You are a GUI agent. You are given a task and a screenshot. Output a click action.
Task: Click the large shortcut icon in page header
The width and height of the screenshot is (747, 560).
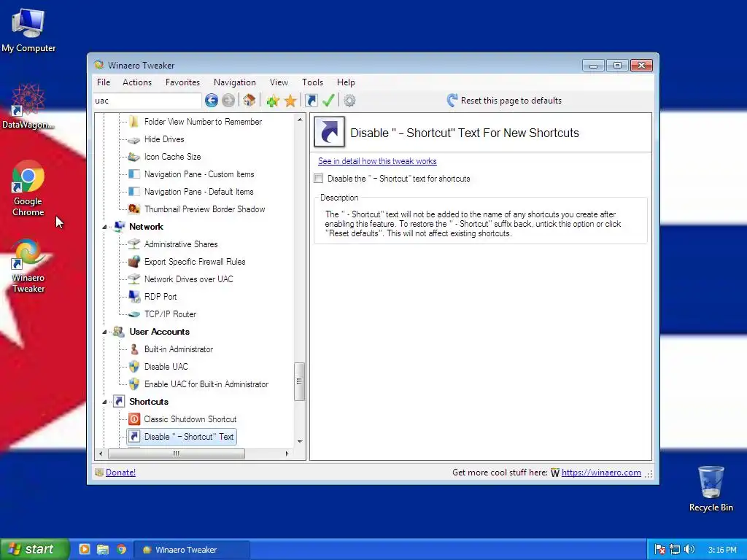[329, 132]
